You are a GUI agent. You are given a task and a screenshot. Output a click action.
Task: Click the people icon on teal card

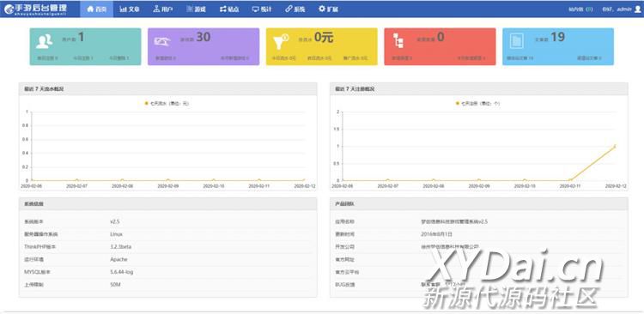[44, 40]
